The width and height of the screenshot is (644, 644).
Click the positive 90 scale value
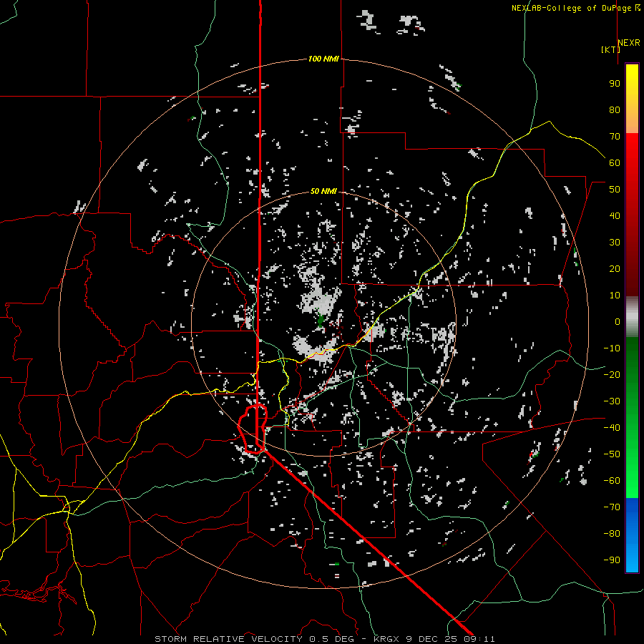tap(615, 84)
